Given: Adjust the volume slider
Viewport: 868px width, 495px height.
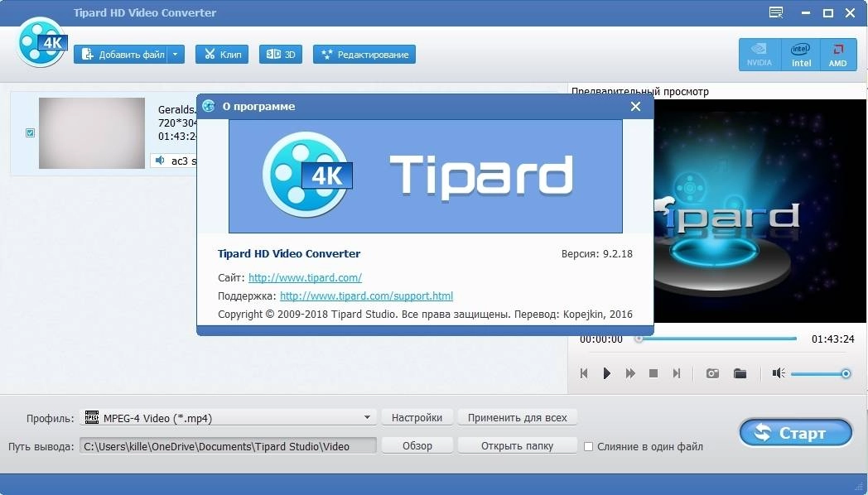Looking at the screenshot, I should (x=821, y=374).
